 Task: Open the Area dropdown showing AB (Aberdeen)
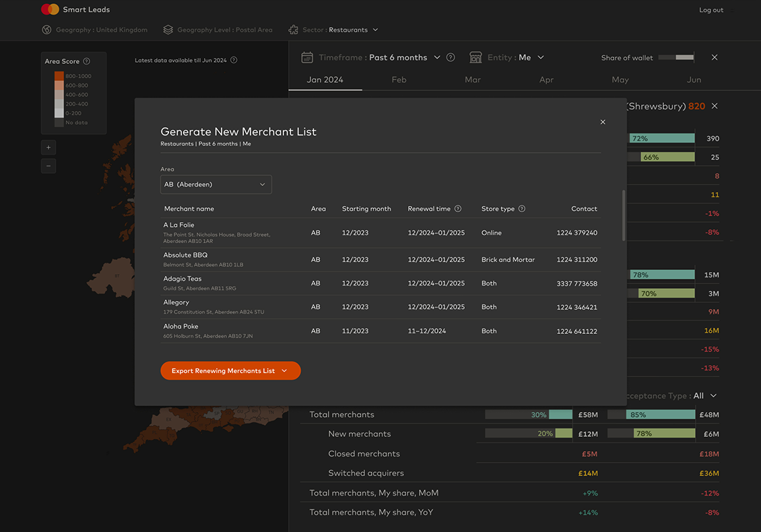pyautogui.click(x=216, y=185)
